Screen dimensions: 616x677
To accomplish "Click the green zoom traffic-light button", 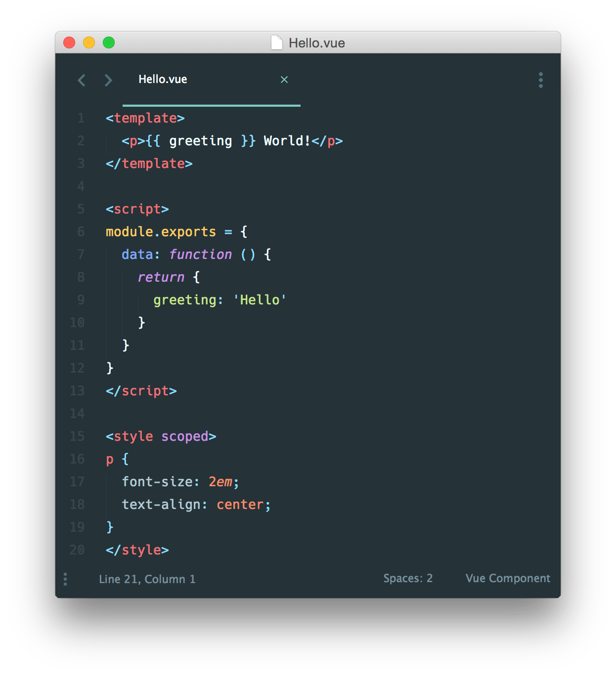I will pos(108,43).
